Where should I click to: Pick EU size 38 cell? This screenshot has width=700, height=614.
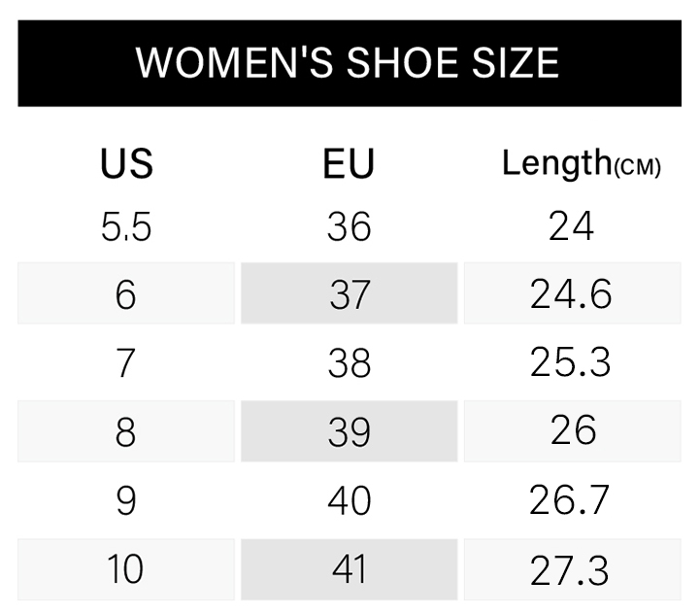pos(350,362)
